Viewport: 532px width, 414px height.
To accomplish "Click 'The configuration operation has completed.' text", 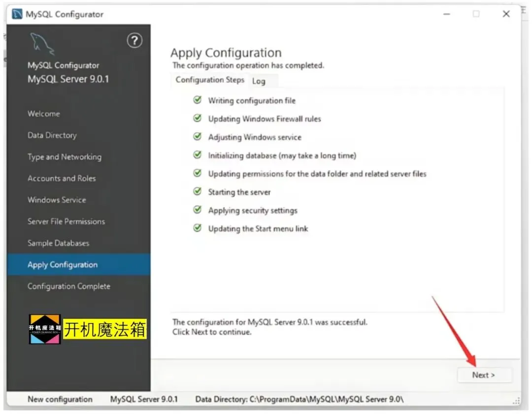I will (x=248, y=66).
